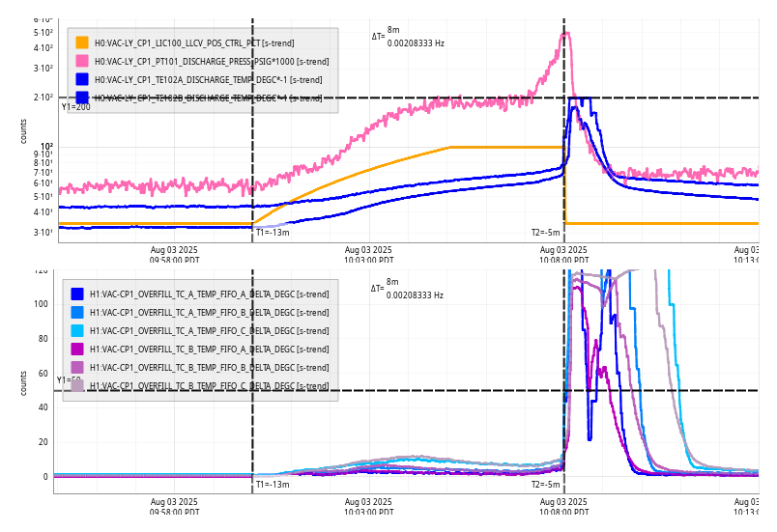The height and width of the screenshot is (532, 777).
Task: Click the Y1=50 horizontal cursor label
Action: 68,380
